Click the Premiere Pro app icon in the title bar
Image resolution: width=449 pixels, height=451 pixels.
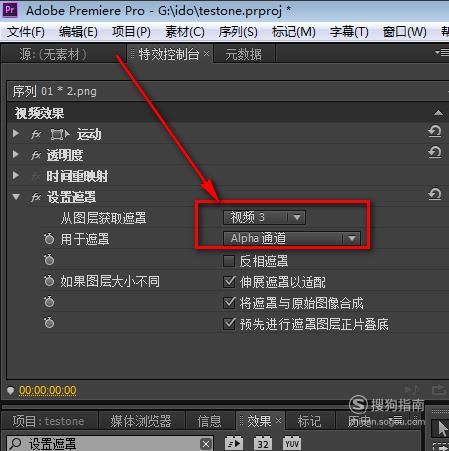coord(10,10)
